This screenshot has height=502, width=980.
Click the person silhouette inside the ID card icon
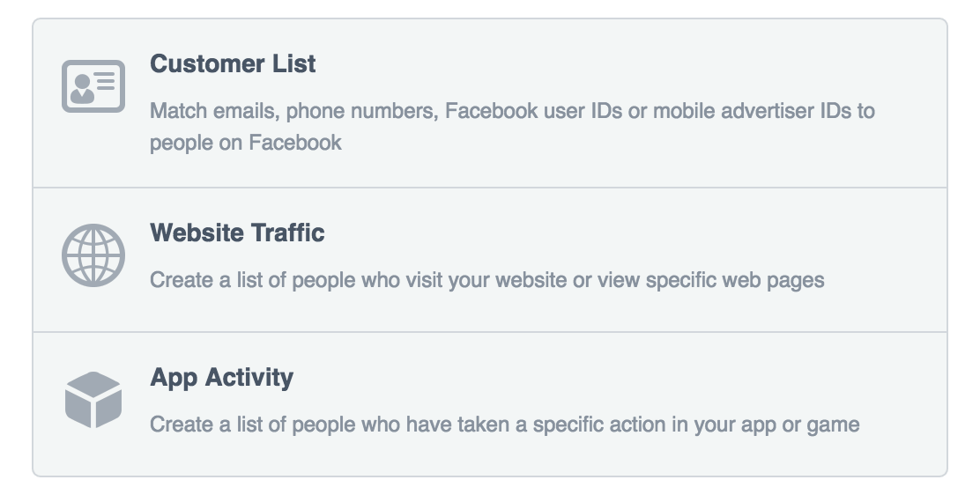pos(82,90)
